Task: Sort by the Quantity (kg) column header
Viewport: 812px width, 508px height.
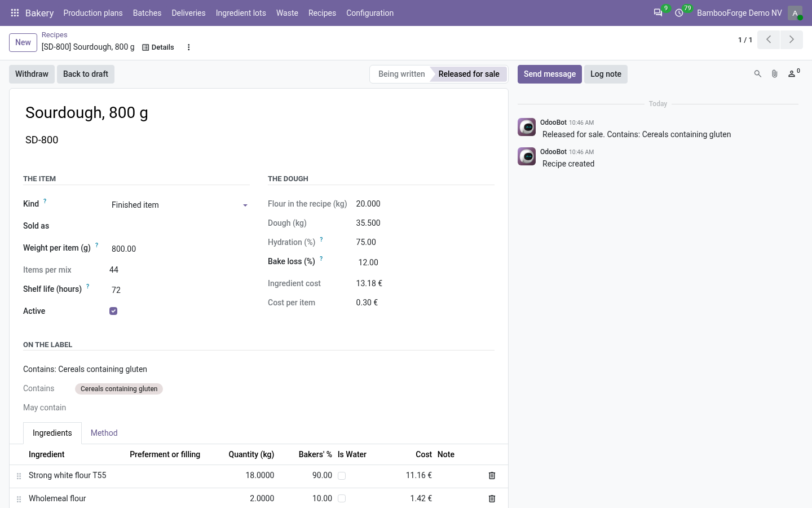Action: [x=251, y=454]
